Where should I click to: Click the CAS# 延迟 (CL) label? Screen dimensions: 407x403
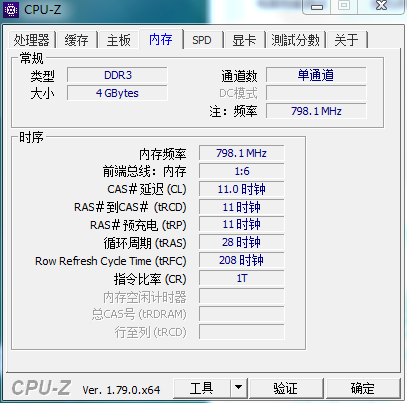tap(147, 189)
